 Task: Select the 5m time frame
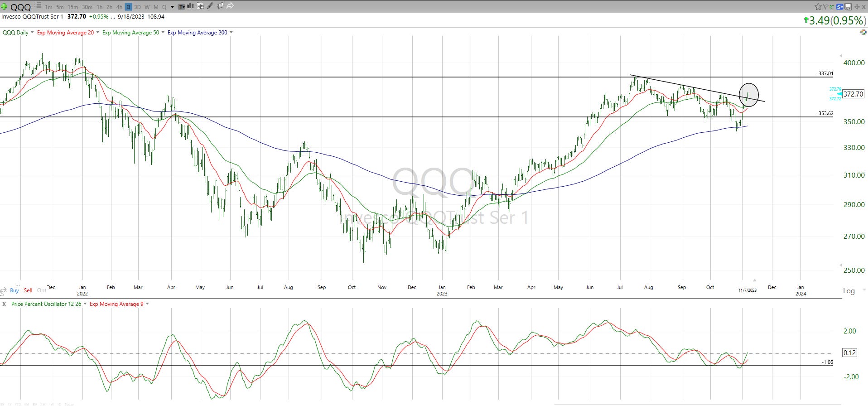point(60,7)
